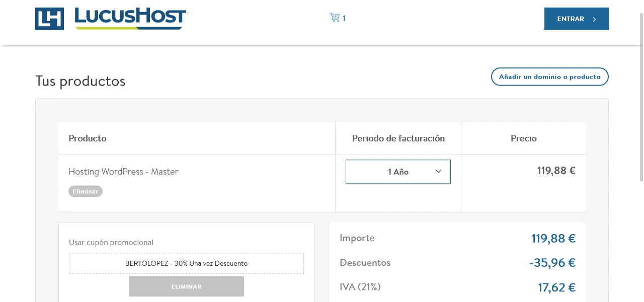Viewport: 644px width, 302px height.
Task: Click the Importe total 119,88 €
Action: click(553, 239)
